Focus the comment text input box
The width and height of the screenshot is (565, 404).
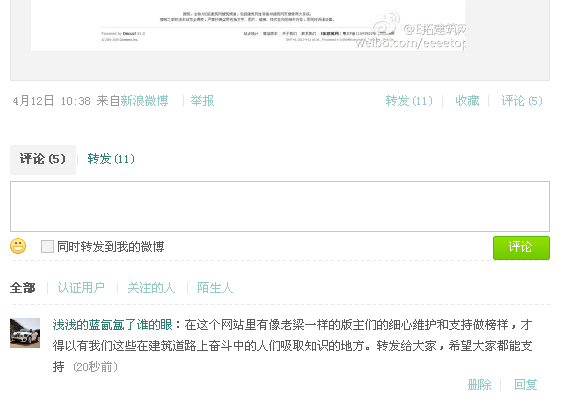[280, 207]
